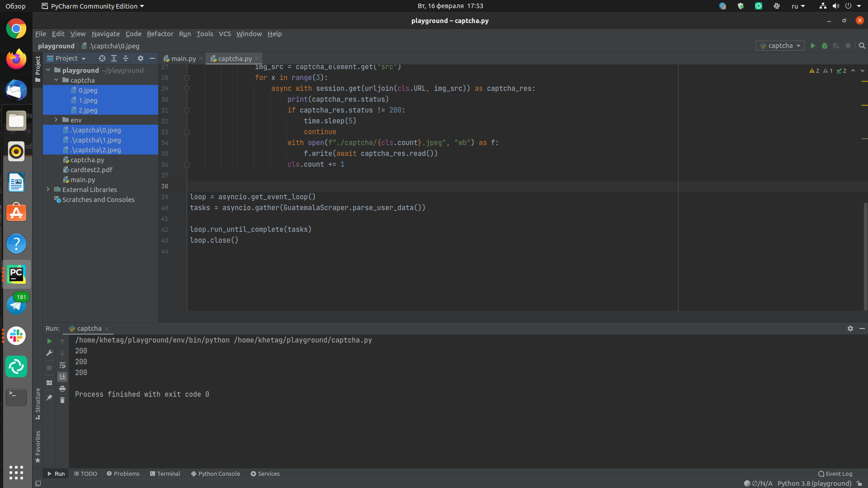Open Ubuntu Software from the dock

pos(16,213)
